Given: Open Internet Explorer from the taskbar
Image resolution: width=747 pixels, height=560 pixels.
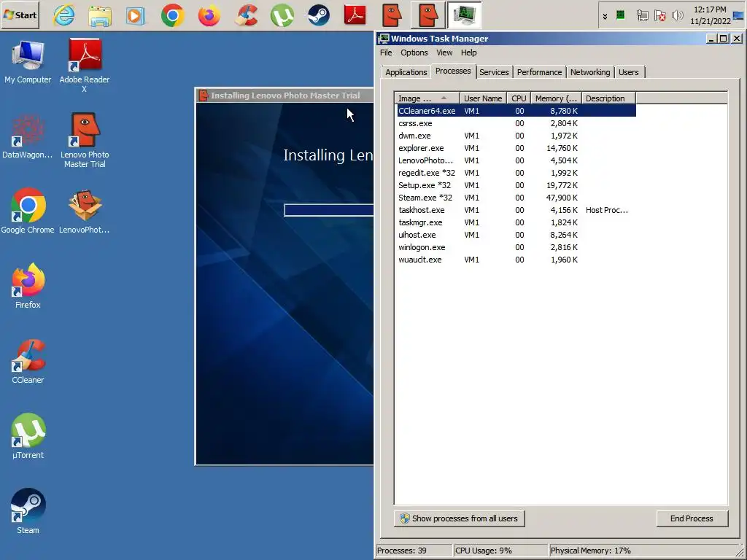Looking at the screenshot, I should tap(64, 15).
